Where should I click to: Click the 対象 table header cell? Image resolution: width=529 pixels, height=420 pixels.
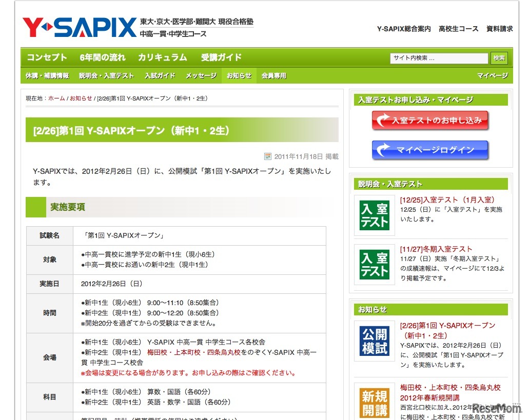(x=50, y=259)
